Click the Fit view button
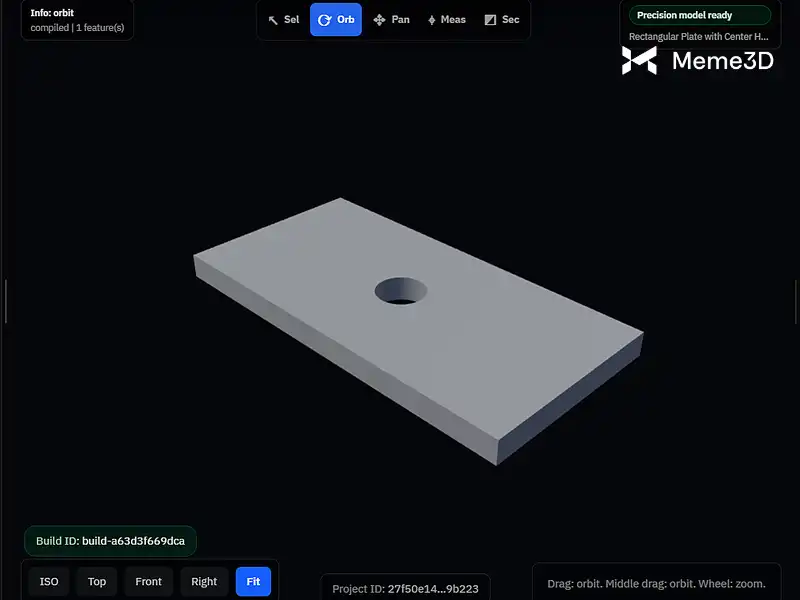The image size is (800, 600). pos(254,582)
